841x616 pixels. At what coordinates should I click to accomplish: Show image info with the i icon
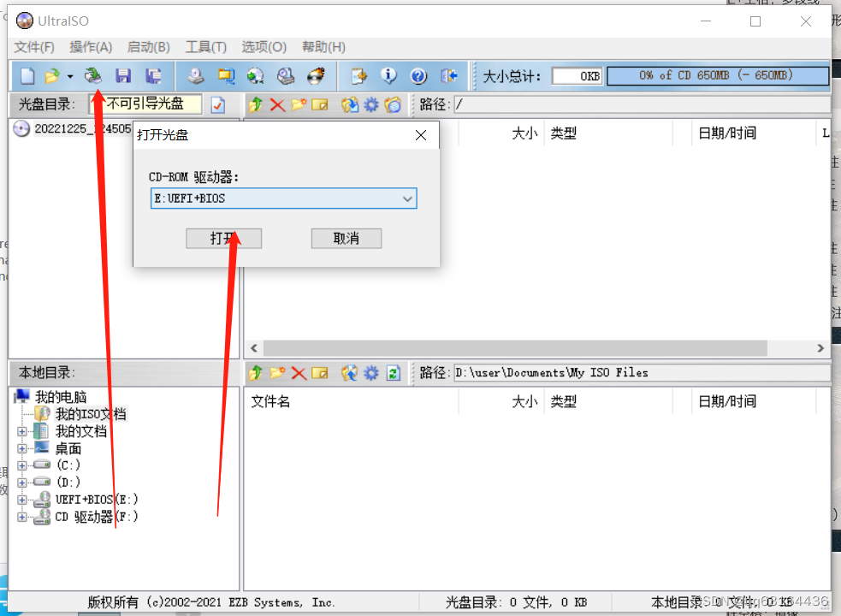(389, 75)
